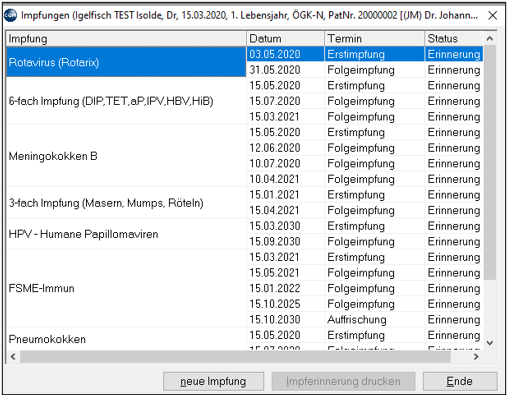Click date 10.07.2020 in Datum column

[x=285, y=163]
